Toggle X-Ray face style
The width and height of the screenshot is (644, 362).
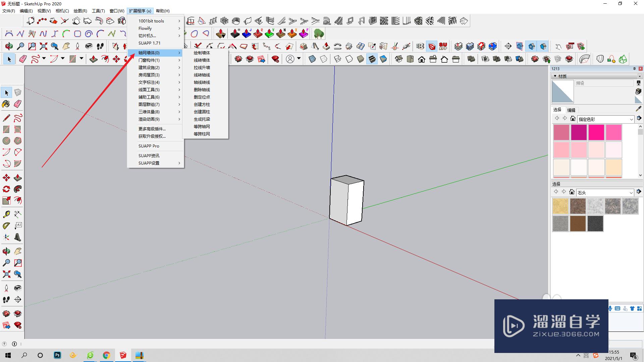[x=312, y=59]
